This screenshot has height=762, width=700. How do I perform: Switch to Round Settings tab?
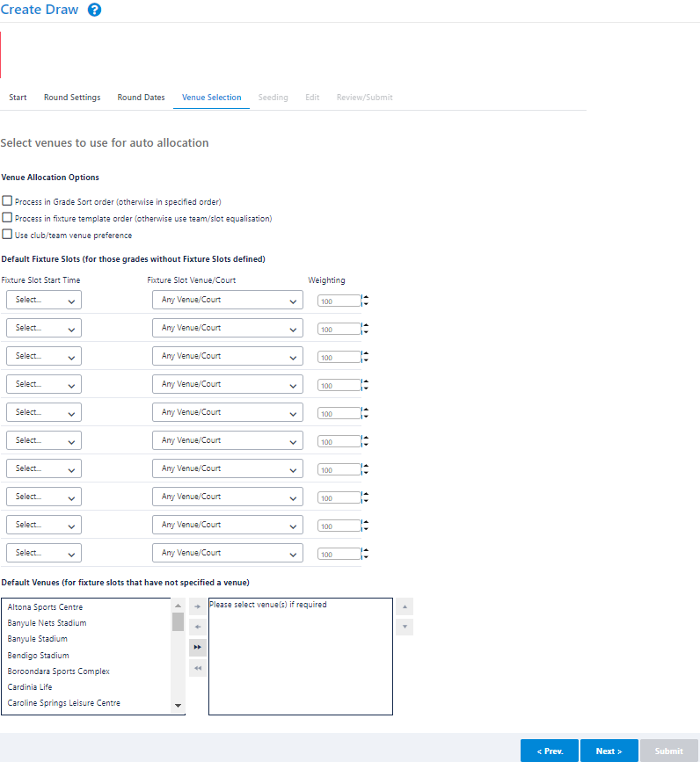[x=72, y=98]
